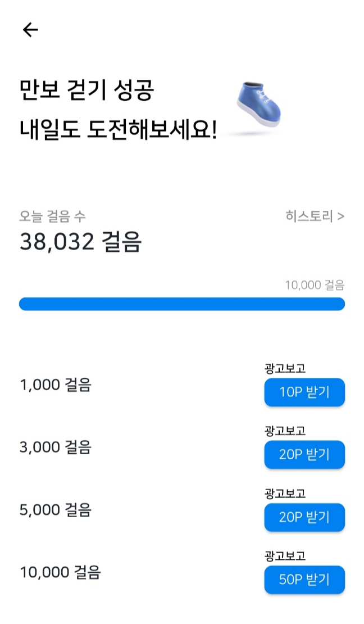Click the chevron next to 히스토리
The width and height of the screenshot is (364, 624).
click(340, 215)
